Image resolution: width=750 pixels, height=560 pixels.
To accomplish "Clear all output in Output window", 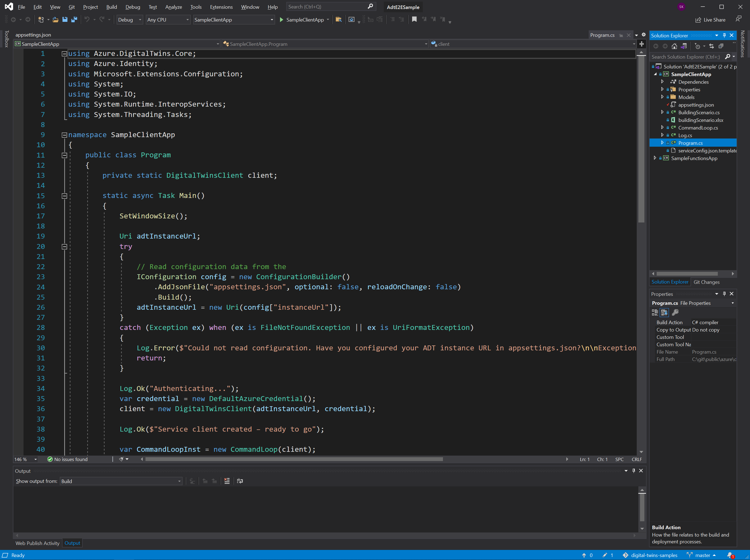I will (227, 481).
